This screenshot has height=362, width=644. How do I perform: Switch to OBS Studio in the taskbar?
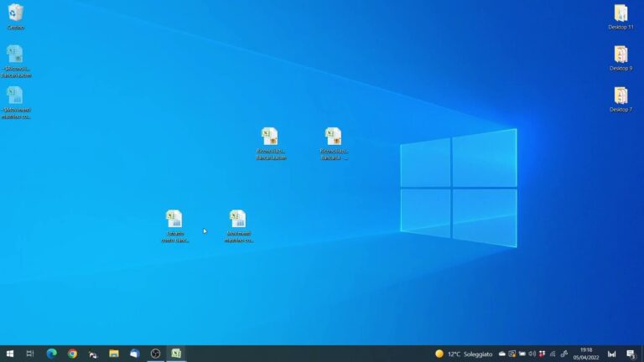(155, 354)
